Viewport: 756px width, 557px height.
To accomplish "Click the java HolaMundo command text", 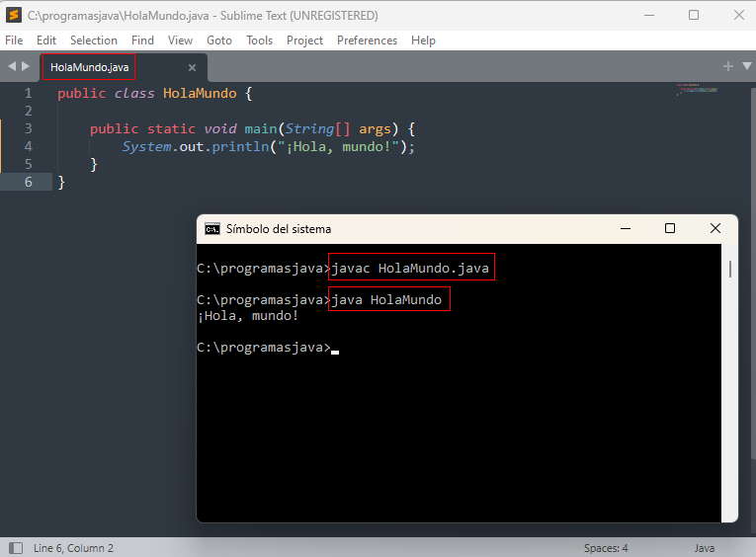I will coord(386,299).
